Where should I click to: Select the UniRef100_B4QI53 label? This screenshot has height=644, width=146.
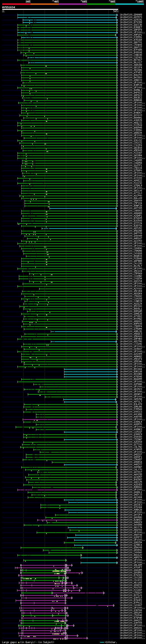click(131, 75)
